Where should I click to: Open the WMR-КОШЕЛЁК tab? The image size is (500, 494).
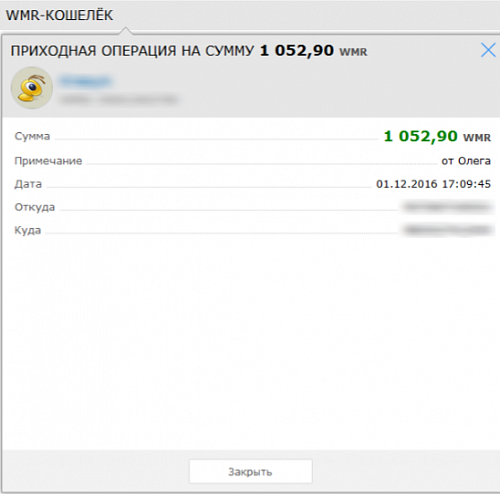59,15
